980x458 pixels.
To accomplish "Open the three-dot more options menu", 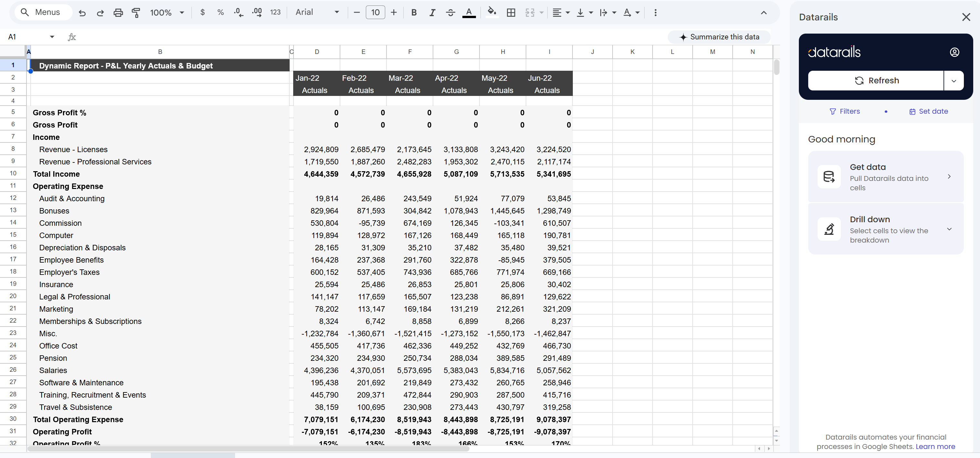I will click(x=655, y=13).
